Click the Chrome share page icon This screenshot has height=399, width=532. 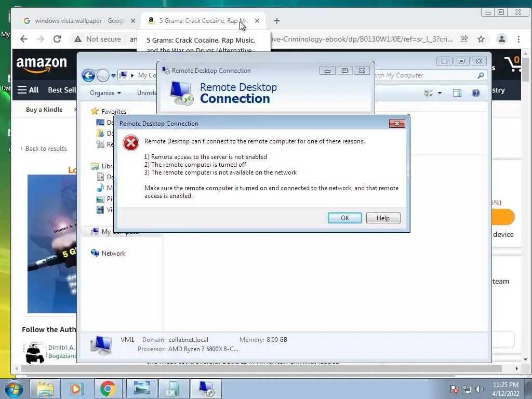(x=464, y=39)
